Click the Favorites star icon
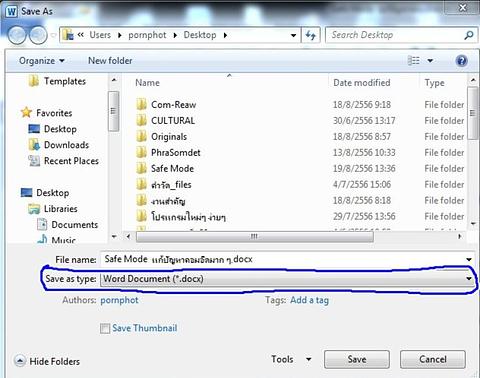Screen dimensions: 480x378 click(x=26, y=113)
